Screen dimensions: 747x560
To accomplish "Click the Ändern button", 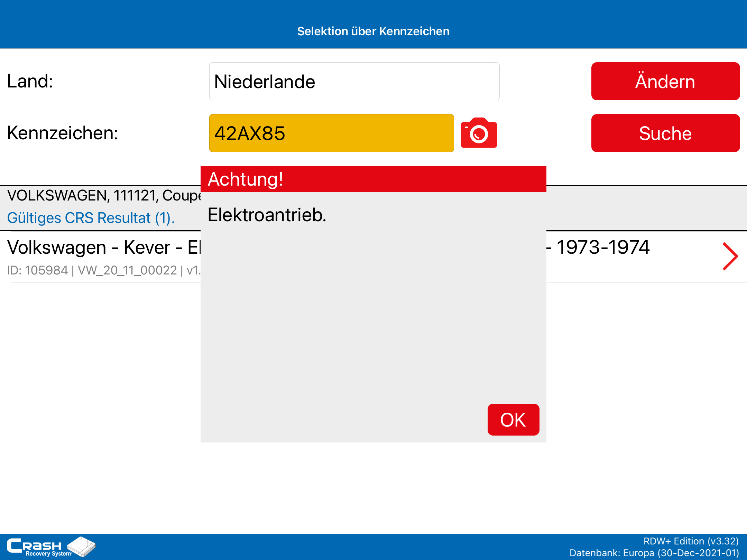I will point(665,81).
